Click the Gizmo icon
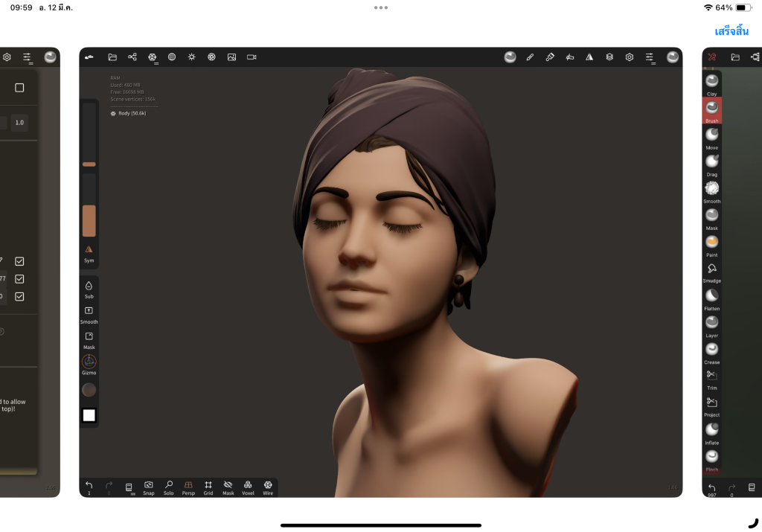The image size is (762, 532). [89, 362]
